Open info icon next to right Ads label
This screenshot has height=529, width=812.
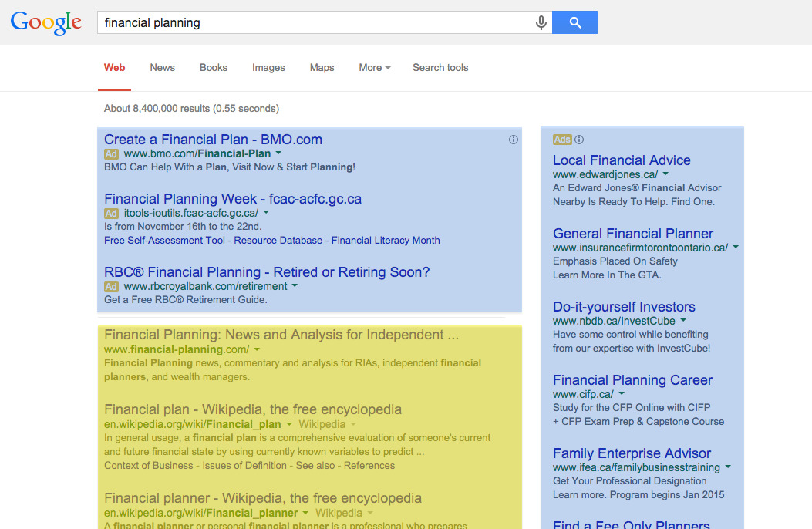pos(579,140)
